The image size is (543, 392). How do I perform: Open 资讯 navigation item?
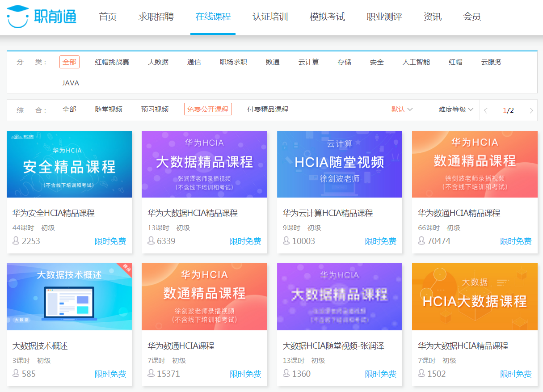tap(433, 17)
